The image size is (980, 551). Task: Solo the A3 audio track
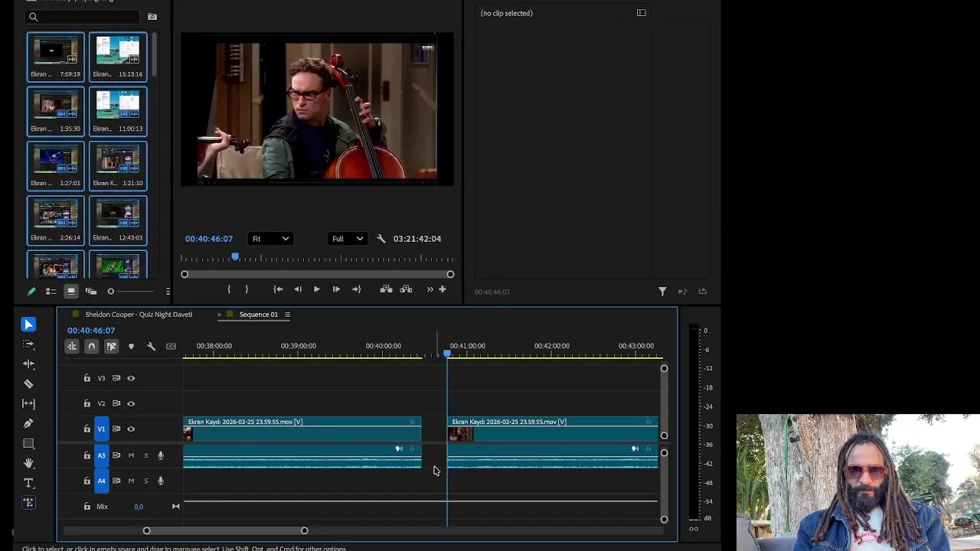[x=145, y=455]
